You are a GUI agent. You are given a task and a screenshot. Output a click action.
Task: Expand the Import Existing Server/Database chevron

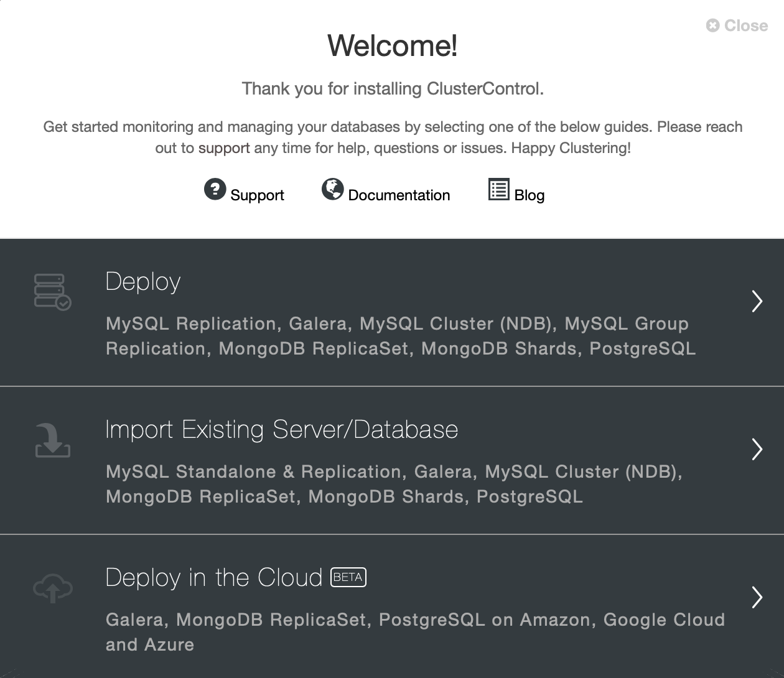tap(757, 449)
